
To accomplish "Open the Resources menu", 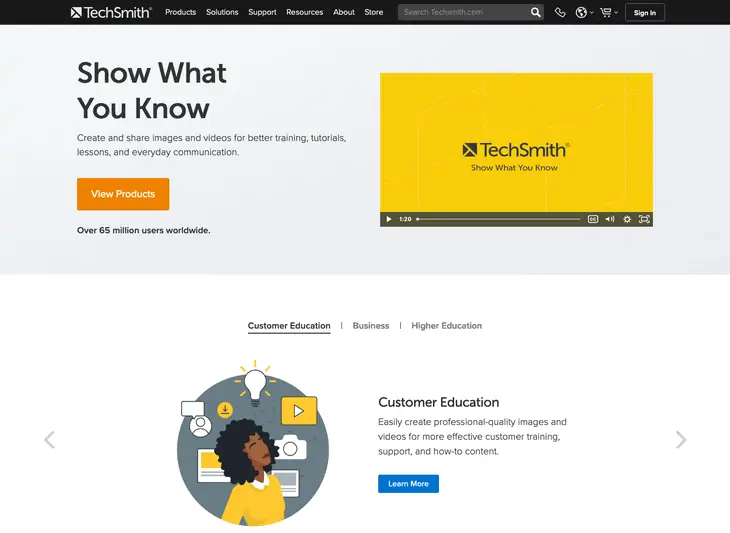I will (x=304, y=12).
